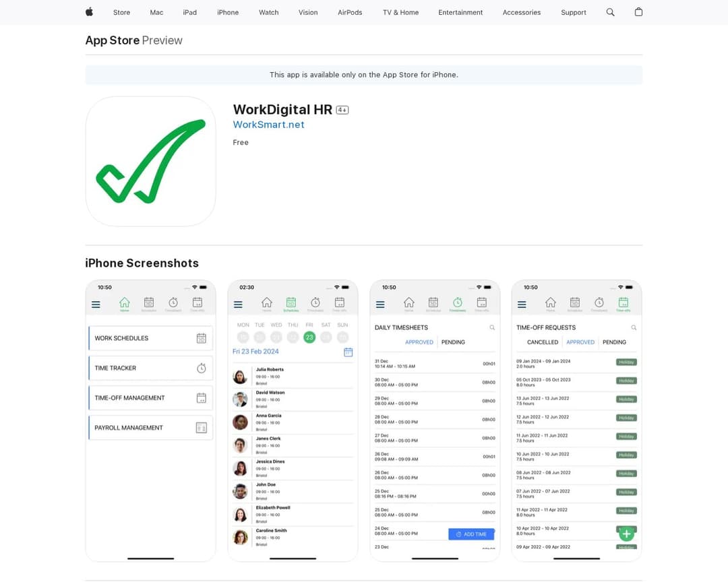Open the Watch menu

[269, 13]
